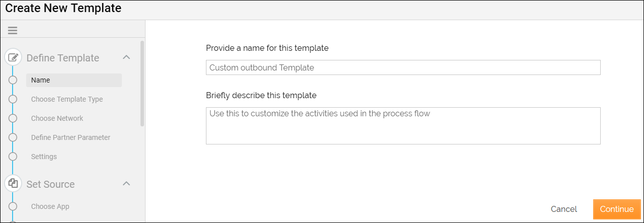644x223 pixels.
Task: Click the Define Template pencil icon
Action: point(14,57)
